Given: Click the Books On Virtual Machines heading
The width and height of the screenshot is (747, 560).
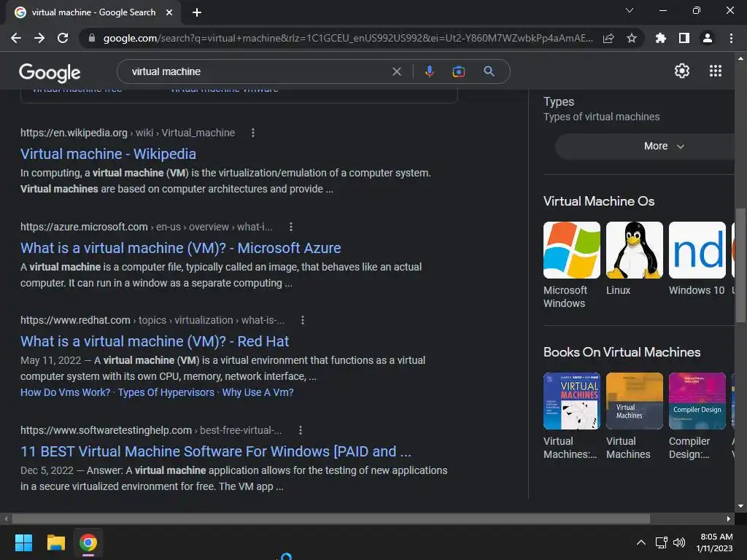Looking at the screenshot, I should (622, 352).
